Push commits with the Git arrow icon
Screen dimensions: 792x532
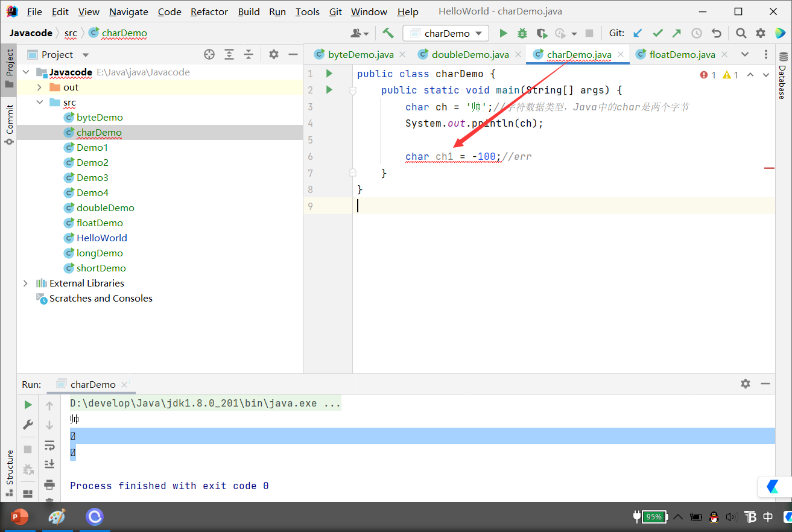click(677, 33)
